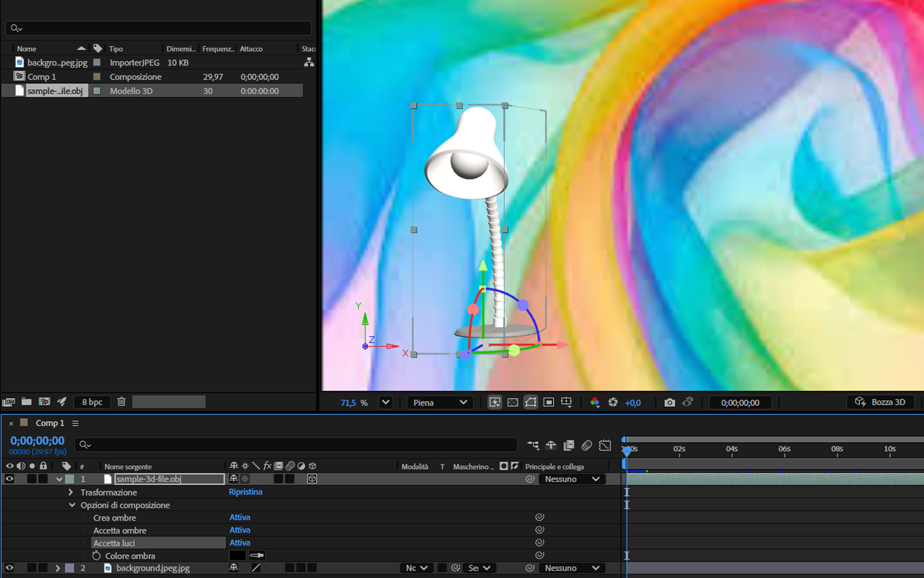Click the 3D layer cube on sample-3d-file.obj
924x578 pixels.
[312, 479]
